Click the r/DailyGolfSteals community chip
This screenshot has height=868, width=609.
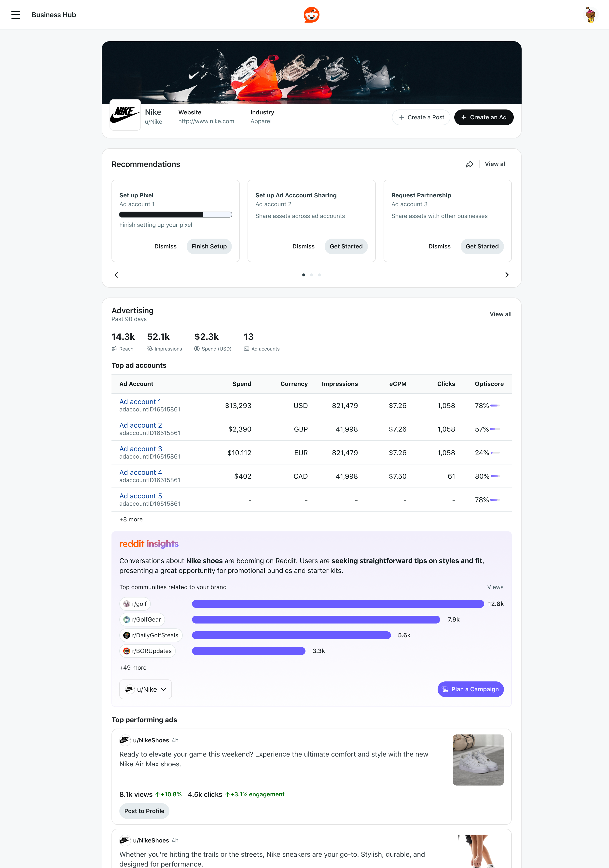click(x=151, y=635)
